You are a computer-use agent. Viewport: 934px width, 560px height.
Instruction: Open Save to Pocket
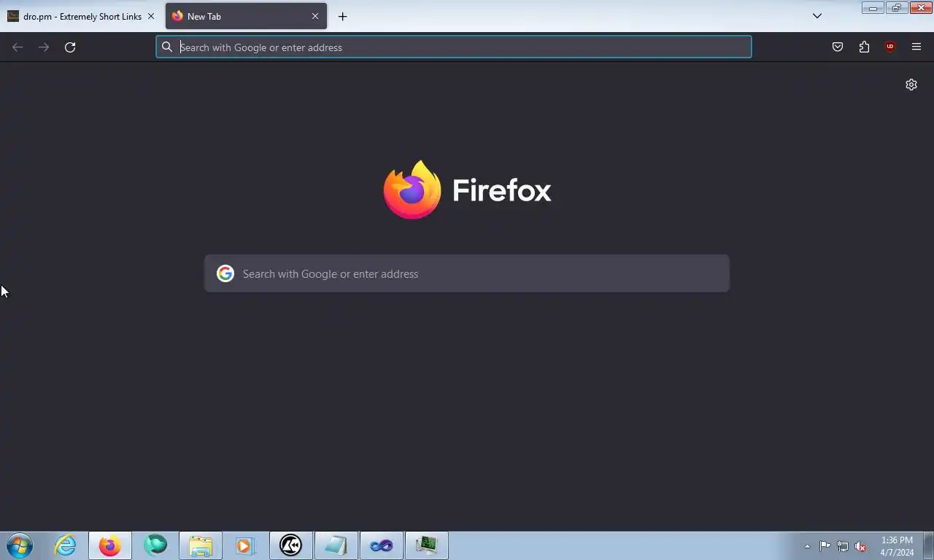(838, 47)
